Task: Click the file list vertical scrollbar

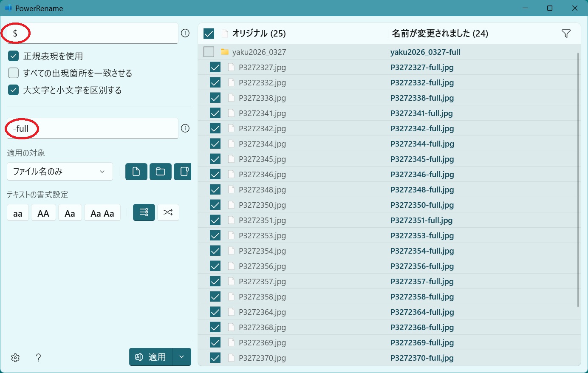Action: click(578, 178)
